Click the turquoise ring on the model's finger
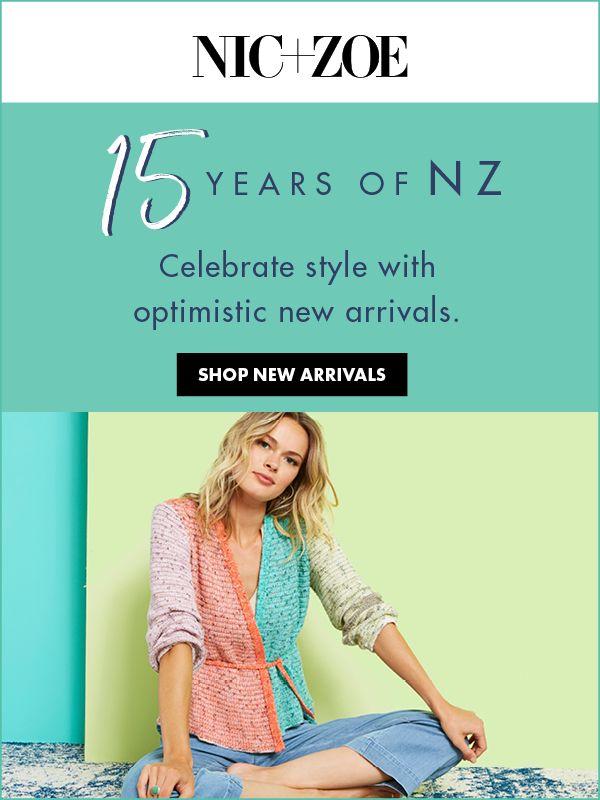The height and width of the screenshot is (800, 600). [154, 790]
